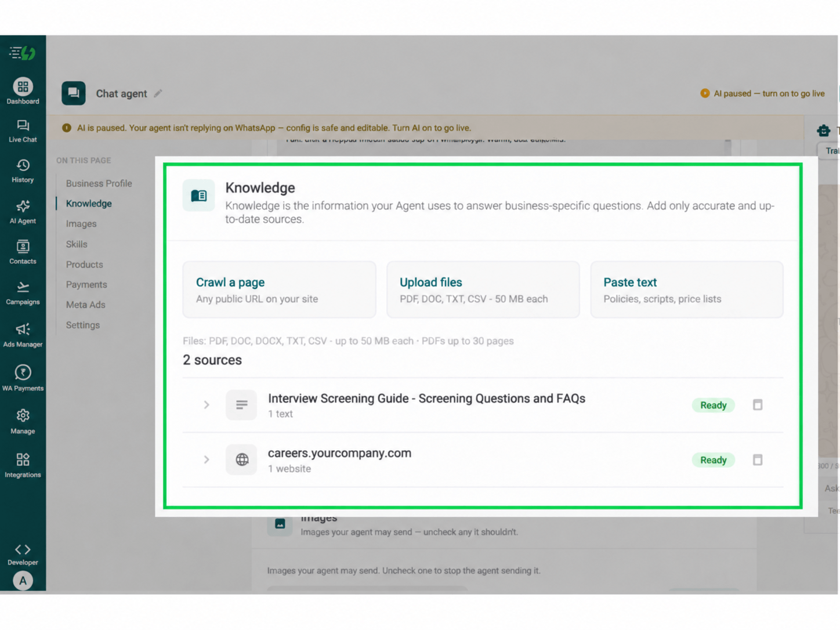Jump to the Images section

click(x=81, y=224)
